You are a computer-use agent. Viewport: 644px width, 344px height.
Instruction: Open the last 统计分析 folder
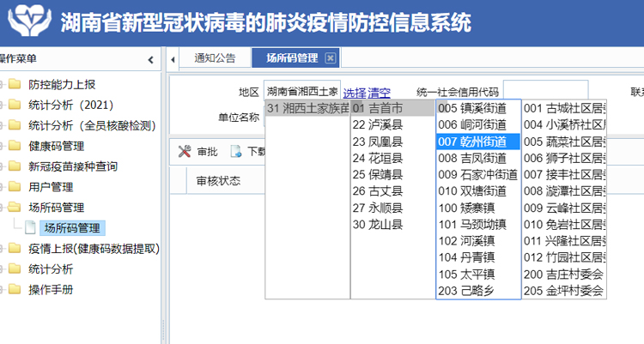coord(51,269)
